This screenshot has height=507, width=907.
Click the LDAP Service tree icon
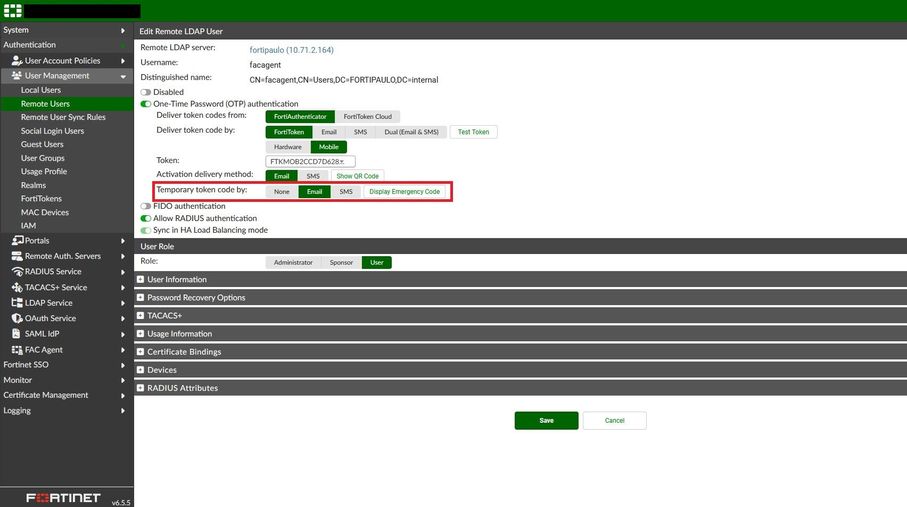tap(17, 303)
